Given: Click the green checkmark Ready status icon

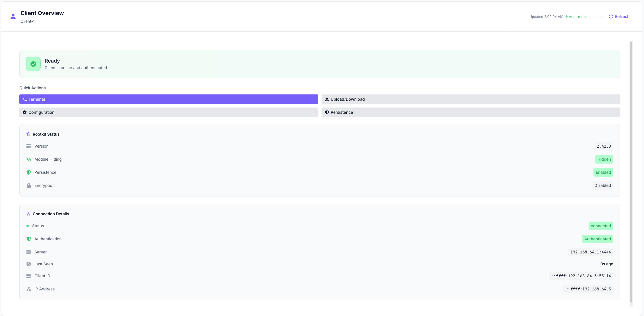Looking at the screenshot, I should [33, 64].
